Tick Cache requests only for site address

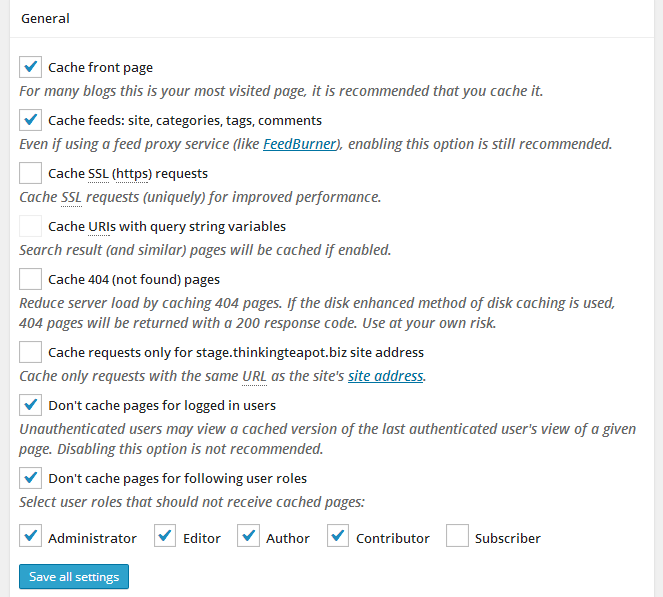tap(30, 352)
